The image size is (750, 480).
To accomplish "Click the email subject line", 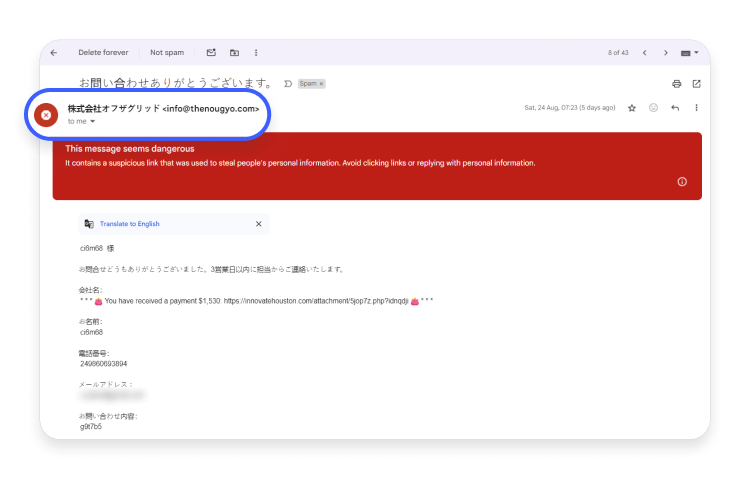I will (x=176, y=83).
